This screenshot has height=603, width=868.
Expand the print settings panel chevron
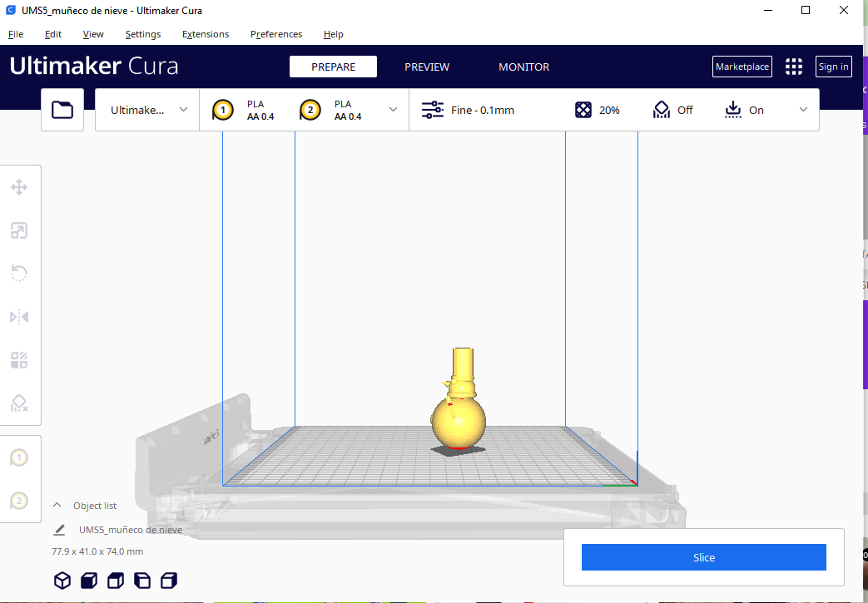click(803, 110)
